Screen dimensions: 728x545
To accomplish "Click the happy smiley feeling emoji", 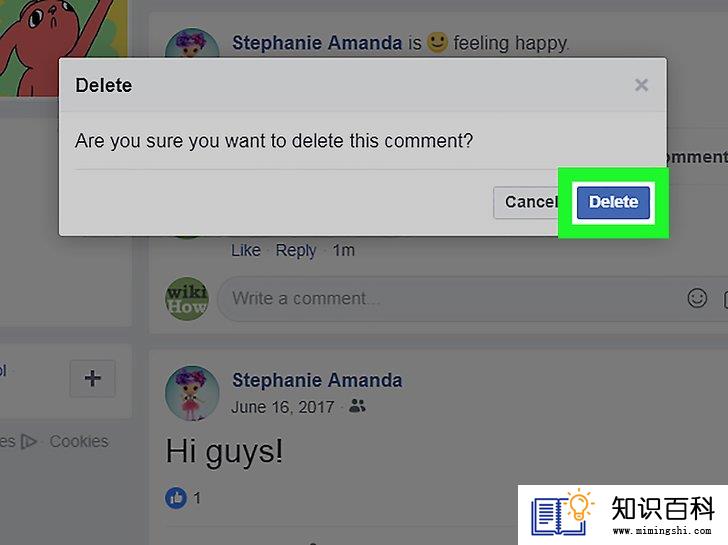I will 437,43.
